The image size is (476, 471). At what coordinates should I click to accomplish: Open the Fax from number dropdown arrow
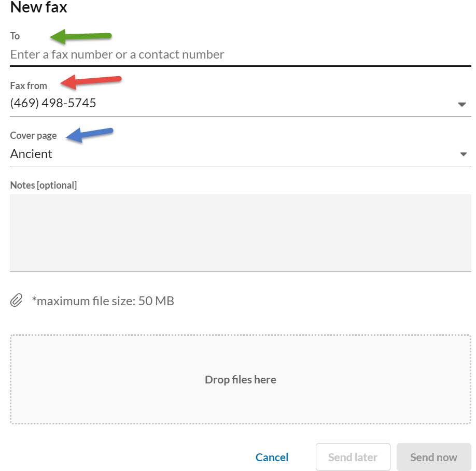pyautogui.click(x=461, y=104)
